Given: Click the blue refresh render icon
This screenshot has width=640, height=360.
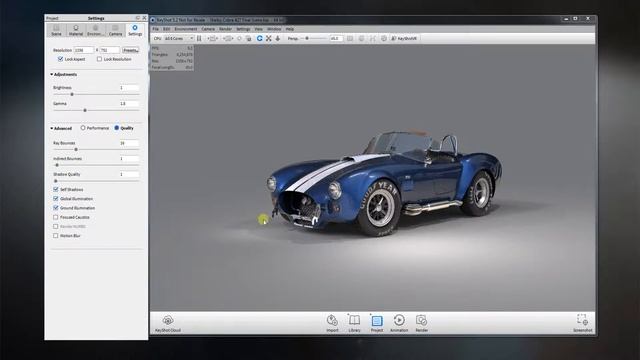Looking at the screenshot, I should 259,38.
